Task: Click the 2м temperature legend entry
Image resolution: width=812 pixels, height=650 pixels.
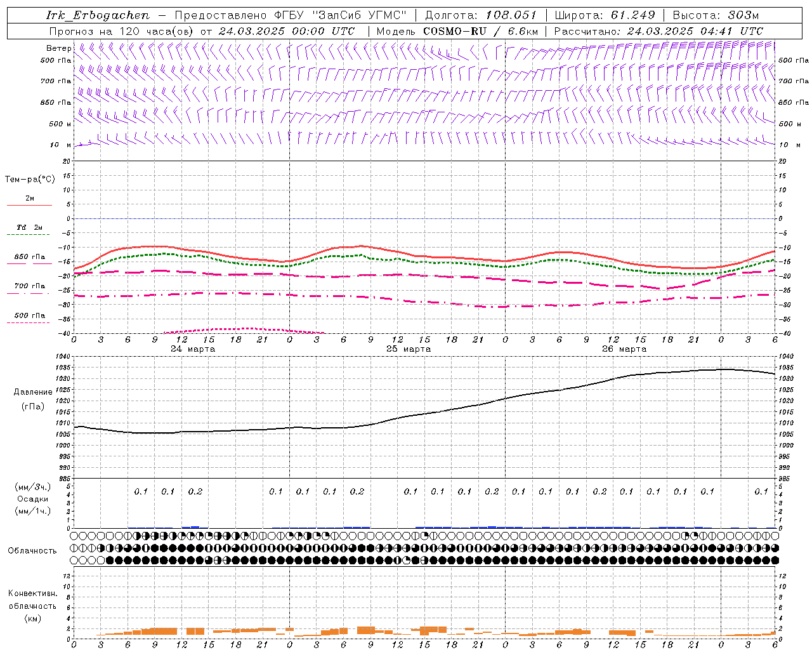Action: (30, 198)
